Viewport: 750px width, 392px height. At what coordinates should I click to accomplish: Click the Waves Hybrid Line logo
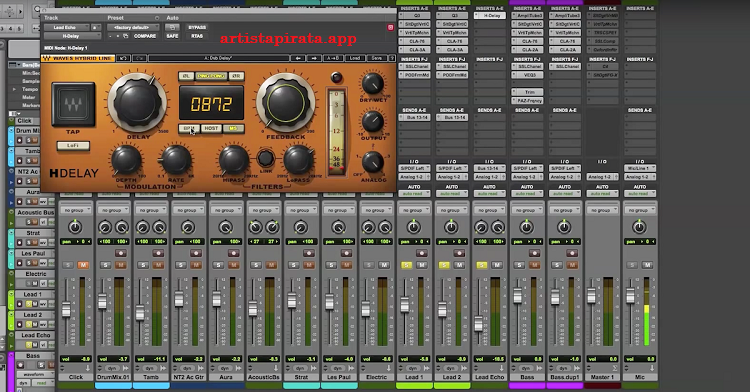78,58
